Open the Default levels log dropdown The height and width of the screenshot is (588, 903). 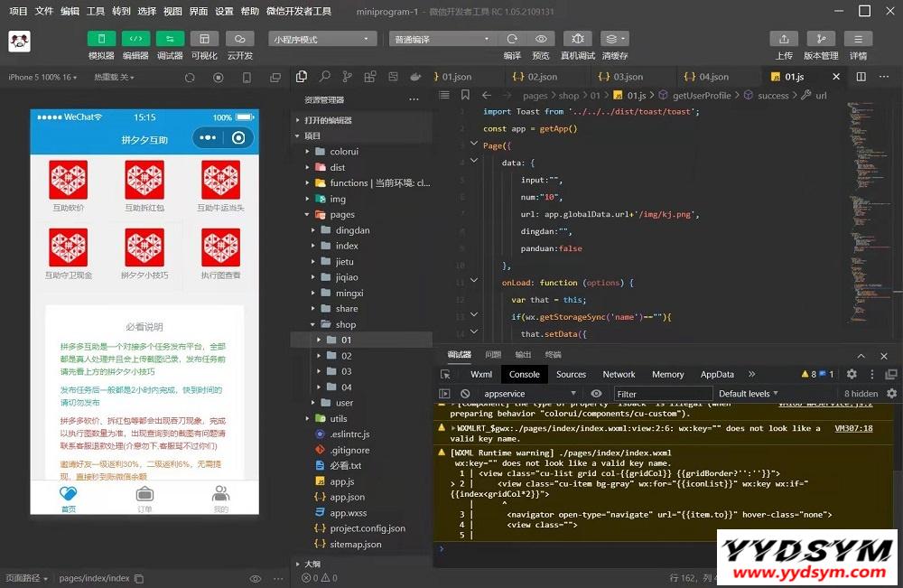click(x=749, y=394)
